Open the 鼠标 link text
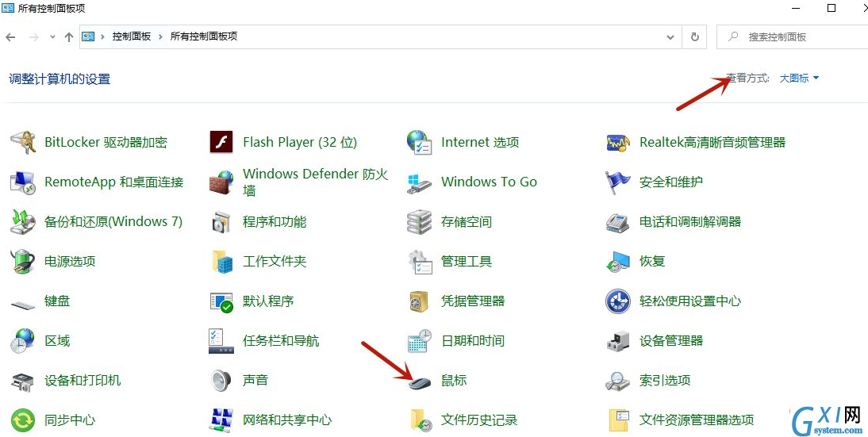 pyautogui.click(x=454, y=381)
